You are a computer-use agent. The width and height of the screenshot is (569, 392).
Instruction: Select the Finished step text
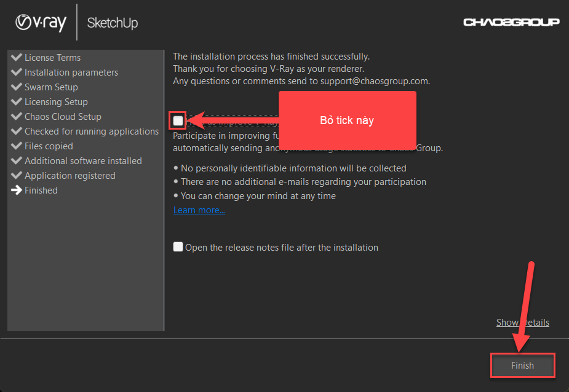tap(41, 190)
